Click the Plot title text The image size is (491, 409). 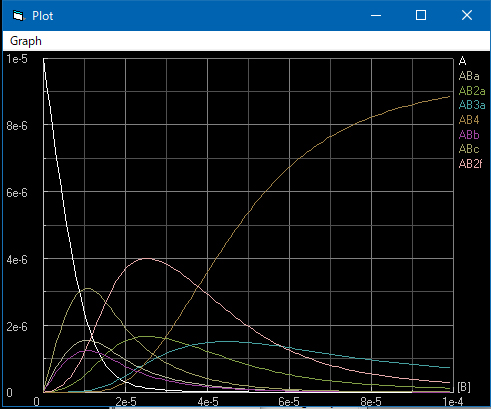coord(42,16)
